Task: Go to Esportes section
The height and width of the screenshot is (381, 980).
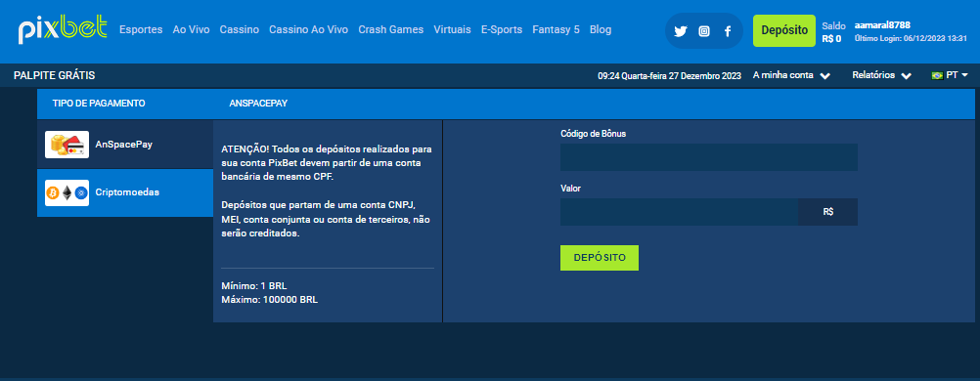Action: tap(141, 29)
